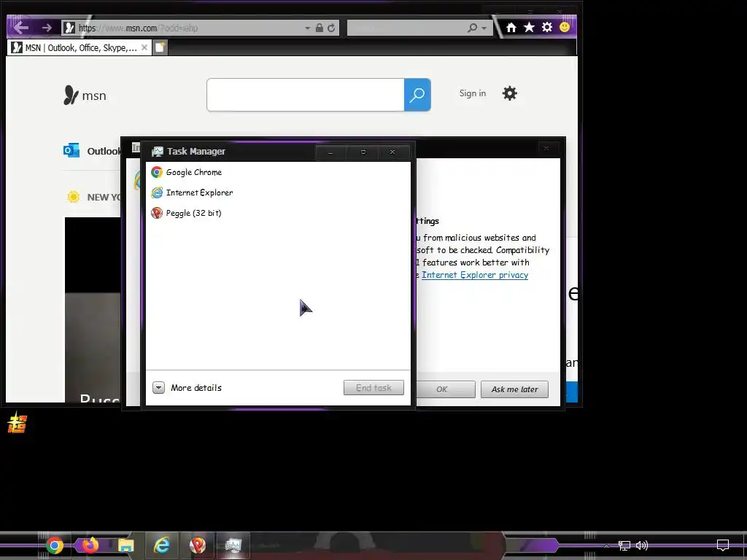Image resolution: width=747 pixels, height=560 pixels.
Task: Click the Task Manager title icon
Action: pos(158,152)
